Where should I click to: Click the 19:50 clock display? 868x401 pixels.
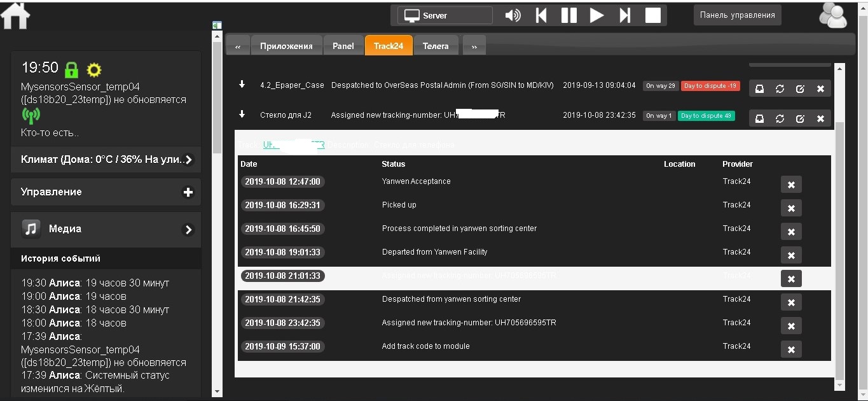(x=40, y=67)
